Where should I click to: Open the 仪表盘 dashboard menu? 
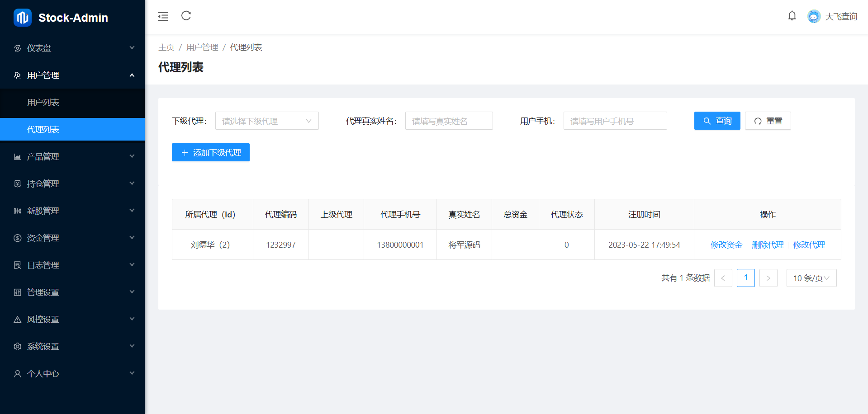tap(72, 48)
